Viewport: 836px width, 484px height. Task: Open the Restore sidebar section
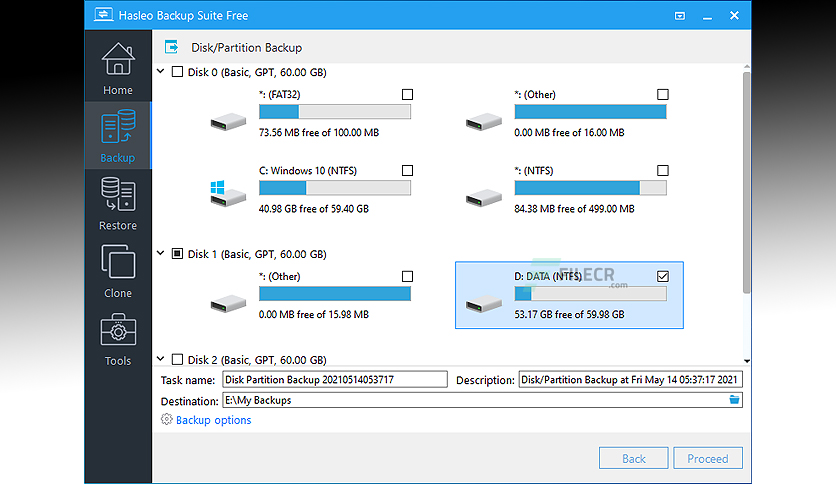click(x=118, y=204)
